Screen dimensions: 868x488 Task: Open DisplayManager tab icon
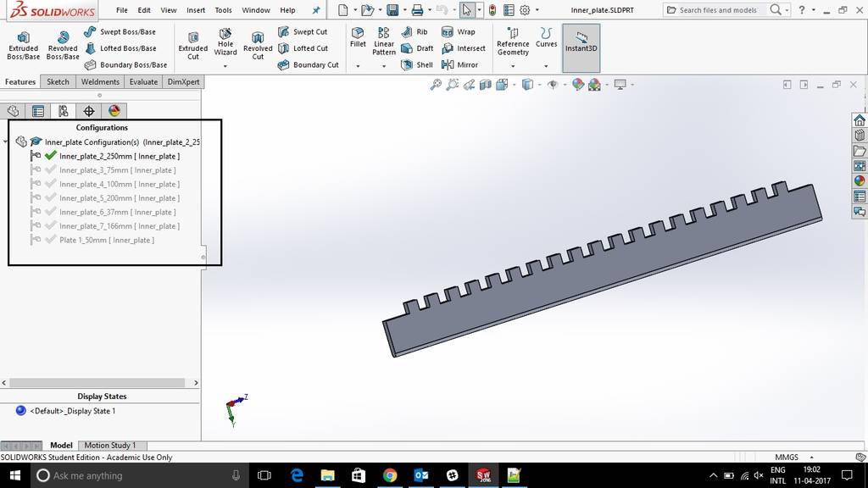[x=114, y=111]
